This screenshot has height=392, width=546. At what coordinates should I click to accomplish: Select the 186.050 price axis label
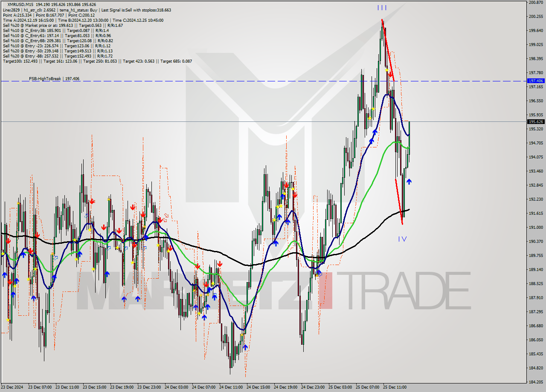(x=536, y=340)
